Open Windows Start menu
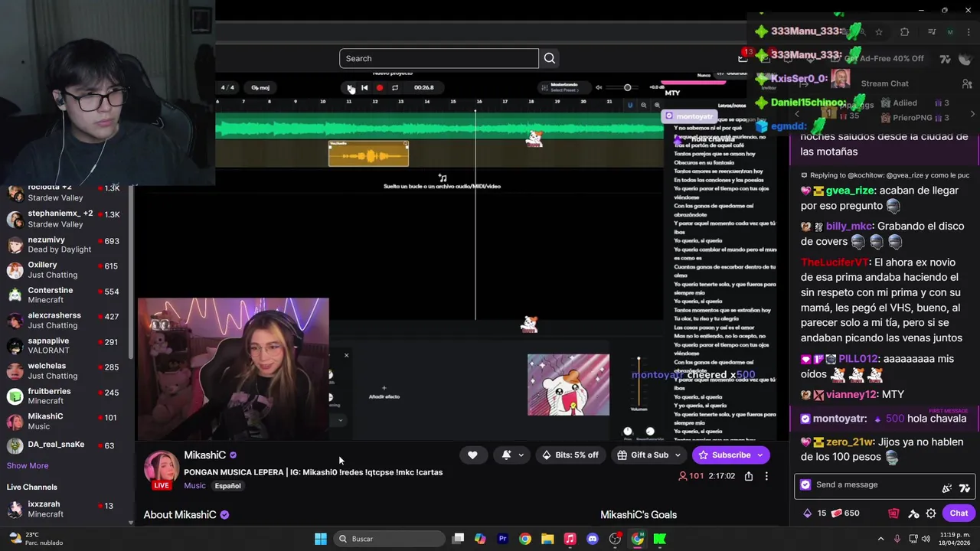 point(321,539)
